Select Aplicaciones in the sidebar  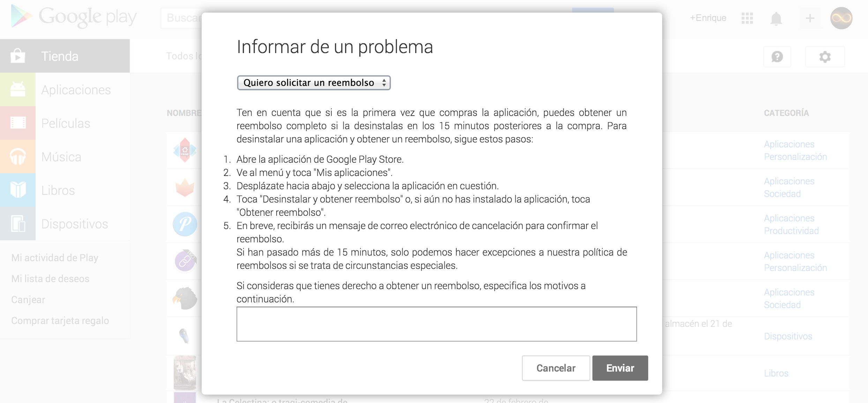point(76,90)
